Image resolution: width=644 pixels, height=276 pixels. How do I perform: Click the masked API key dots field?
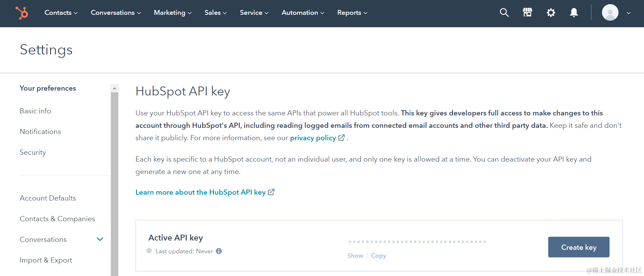coord(417,242)
